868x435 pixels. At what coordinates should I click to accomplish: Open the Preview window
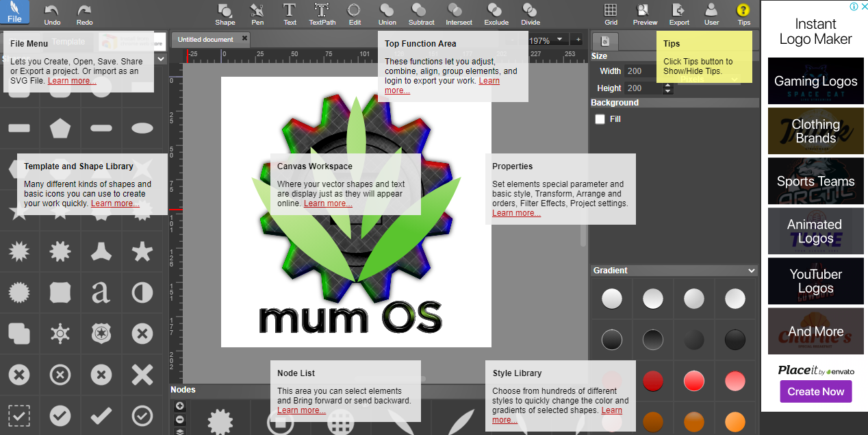[645, 14]
